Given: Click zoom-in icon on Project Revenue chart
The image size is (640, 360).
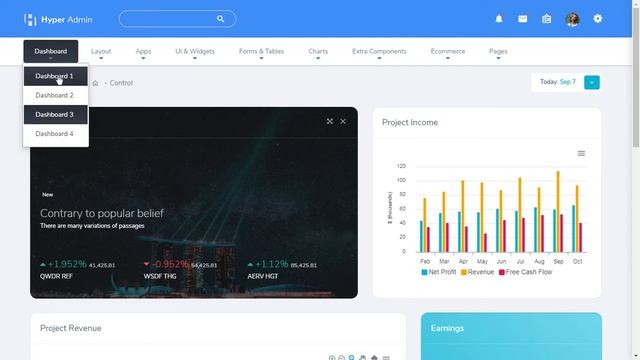Looking at the screenshot, I should pos(332,358).
